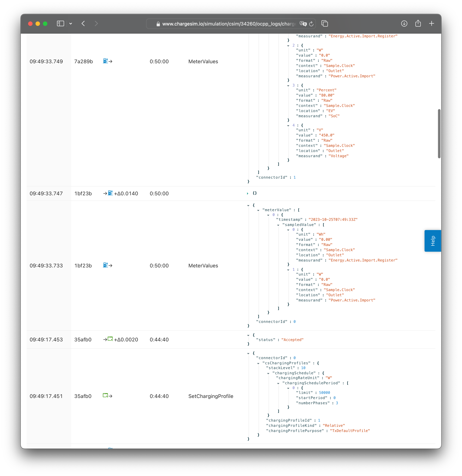Expand the collapsed {} response JSON
This screenshot has width=462, height=476.
click(247, 194)
